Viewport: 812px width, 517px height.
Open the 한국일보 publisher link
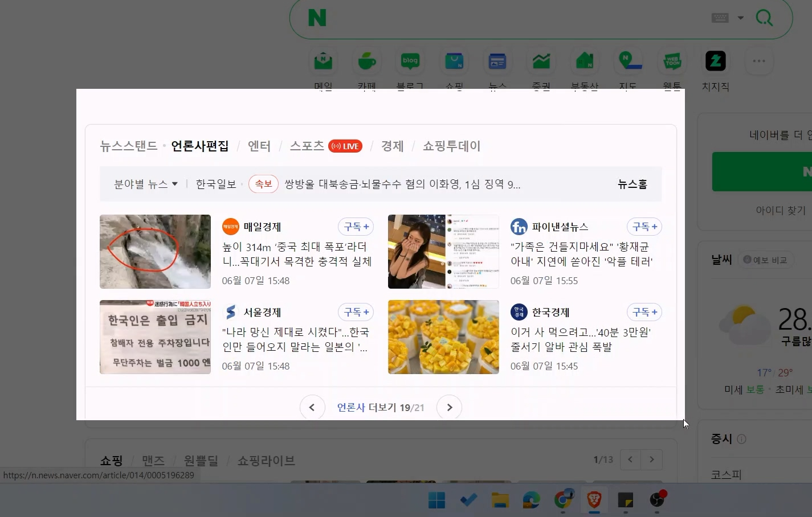(x=216, y=184)
